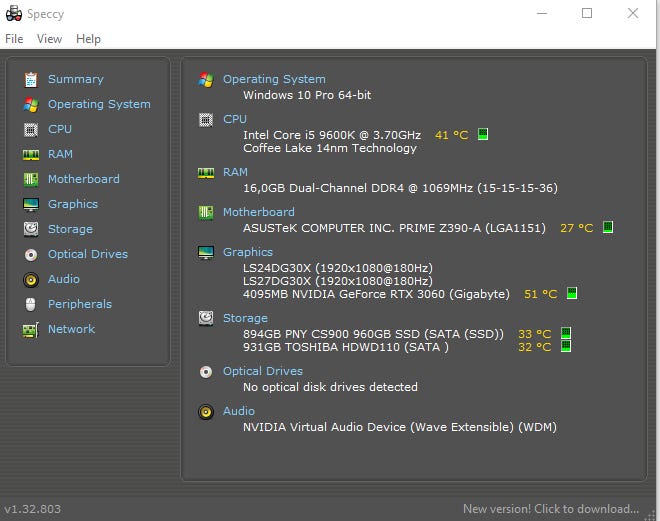Select Optical Drives in the sidebar
The height and width of the screenshot is (521, 660).
(x=88, y=254)
